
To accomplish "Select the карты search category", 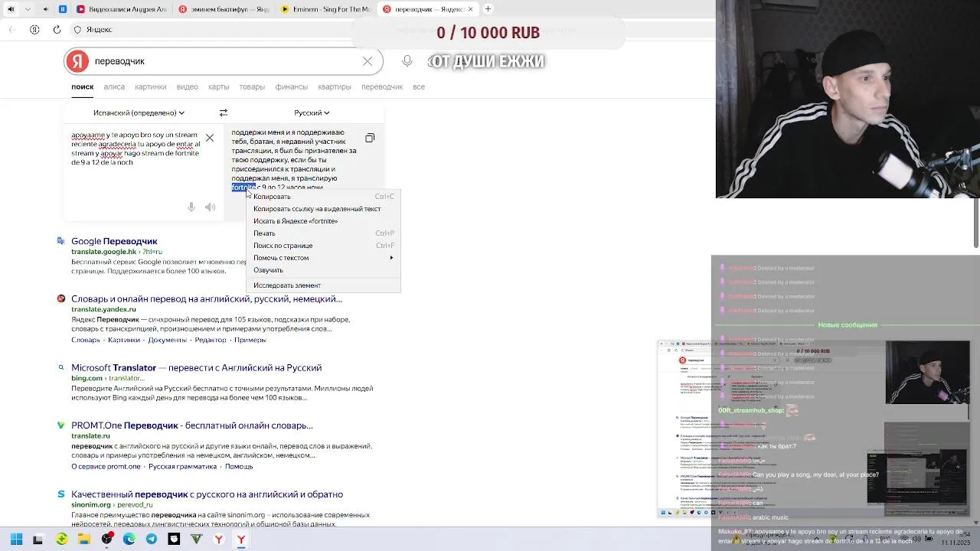I will [x=219, y=87].
